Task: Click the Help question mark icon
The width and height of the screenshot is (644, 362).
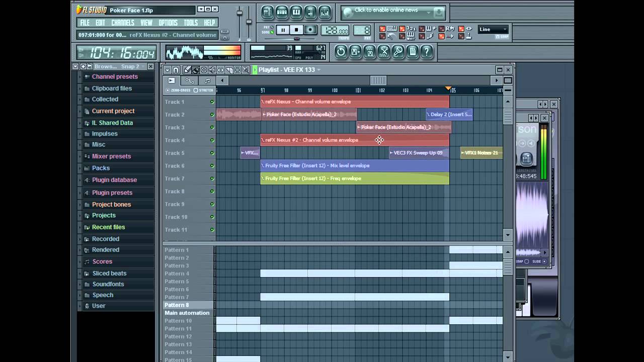Action: pos(427,52)
